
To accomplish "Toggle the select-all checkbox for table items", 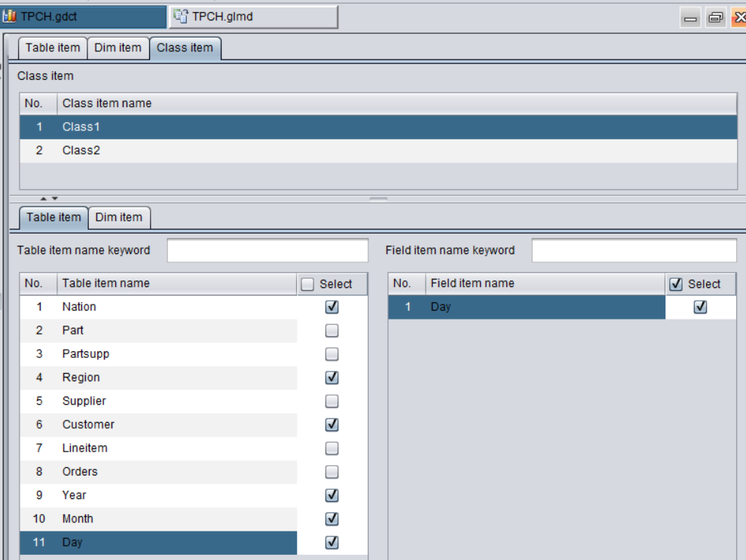I will pyautogui.click(x=307, y=284).
